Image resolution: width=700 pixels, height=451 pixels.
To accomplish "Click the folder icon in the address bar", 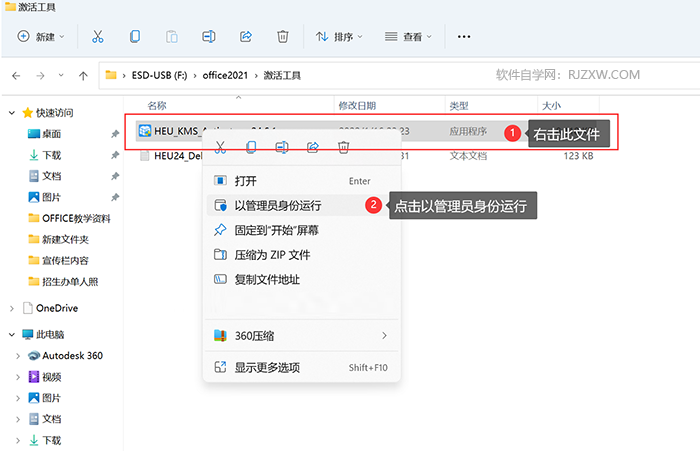I will (111, 75).
